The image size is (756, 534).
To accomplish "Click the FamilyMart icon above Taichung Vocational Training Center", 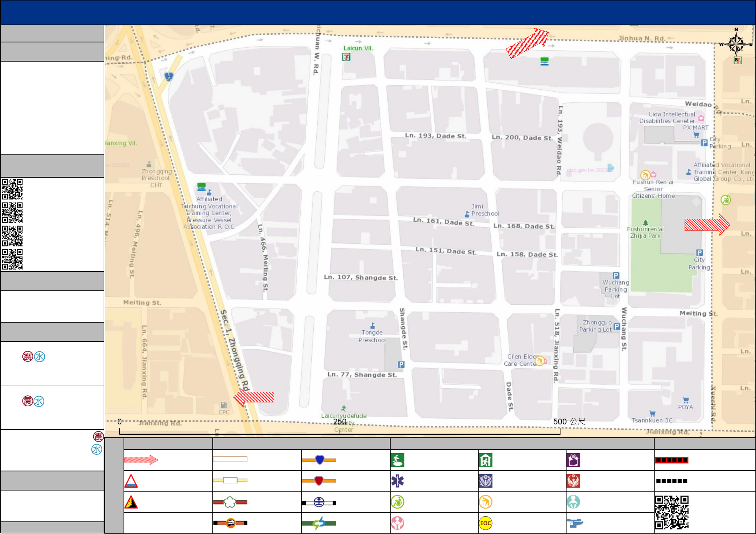I will (201, 187).
